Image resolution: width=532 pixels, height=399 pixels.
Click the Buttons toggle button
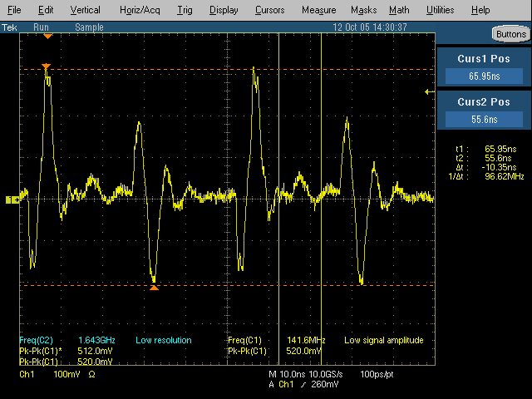[x=511, y=34]
